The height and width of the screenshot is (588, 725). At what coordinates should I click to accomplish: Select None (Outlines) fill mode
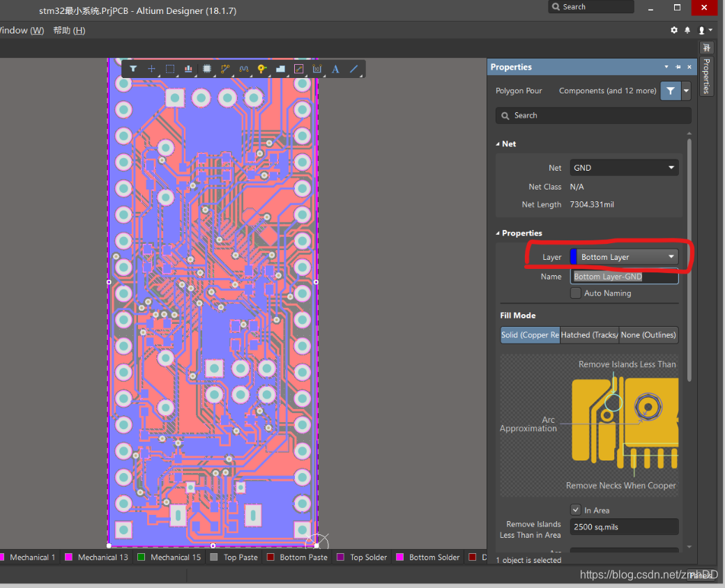click(x=648, y=335)
